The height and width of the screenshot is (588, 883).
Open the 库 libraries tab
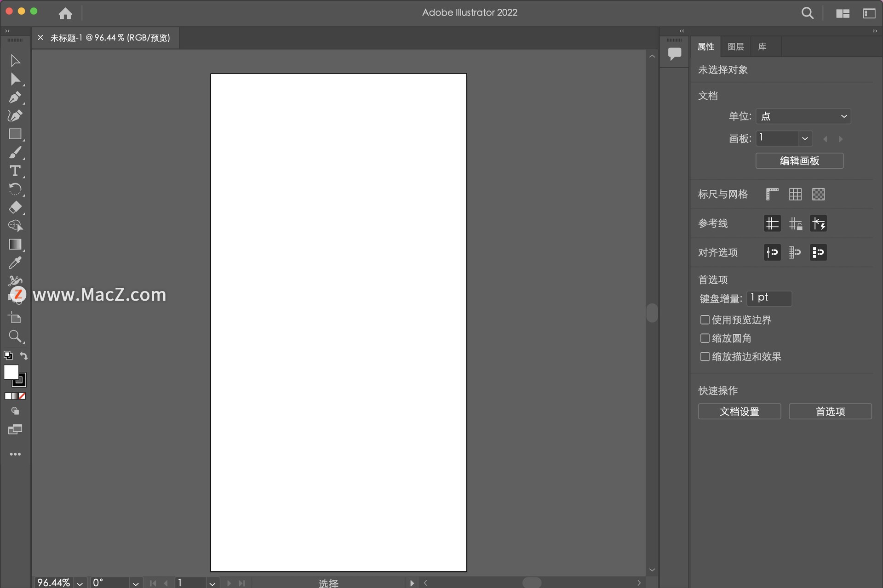pos(762,47)
